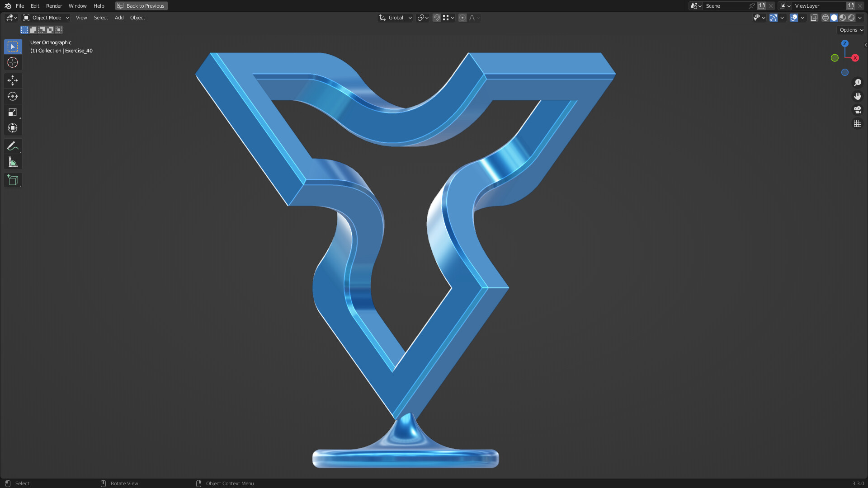The image size is (868, 488).
Task: Open the Object menu
Action: pos(137,18)
